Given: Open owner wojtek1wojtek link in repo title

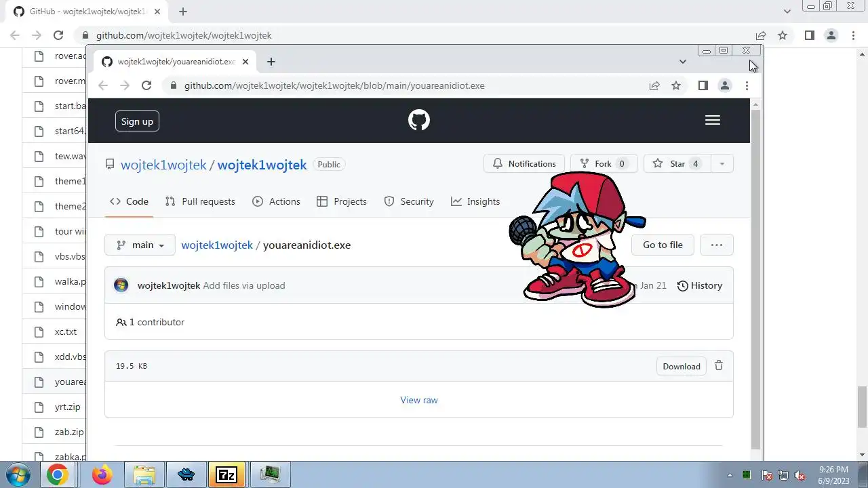Looking at the screenshot, I should (x=163, y=165).
